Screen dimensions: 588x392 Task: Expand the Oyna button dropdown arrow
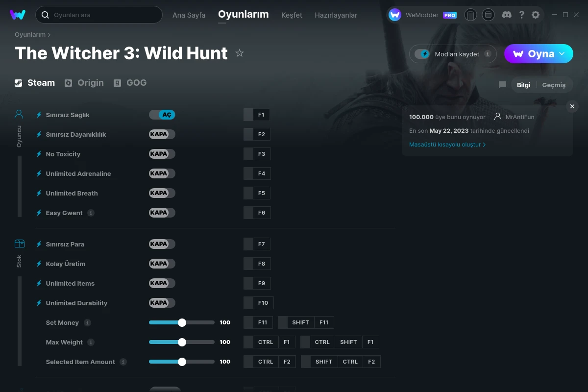[562, 54]
